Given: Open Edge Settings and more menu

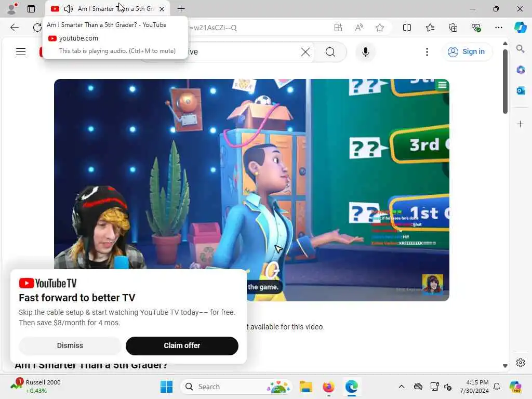Looking at the screenshot, I should coord(498,28).
